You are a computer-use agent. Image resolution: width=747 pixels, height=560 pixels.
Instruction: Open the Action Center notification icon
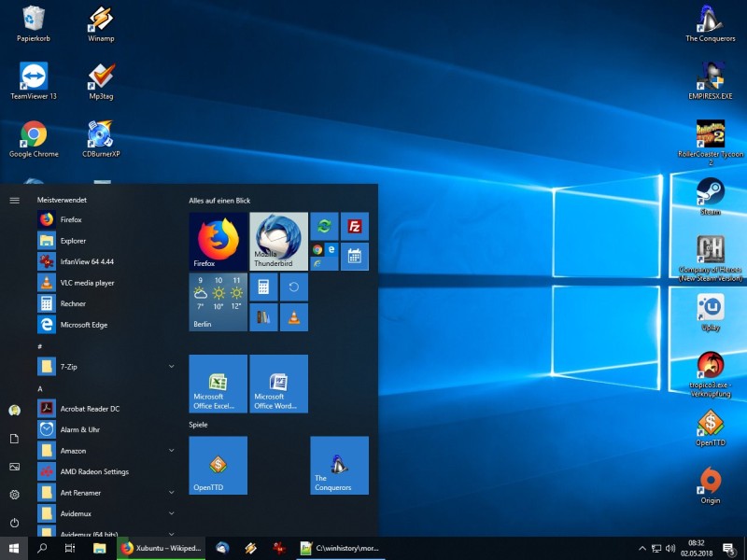[x=728, y=549]
